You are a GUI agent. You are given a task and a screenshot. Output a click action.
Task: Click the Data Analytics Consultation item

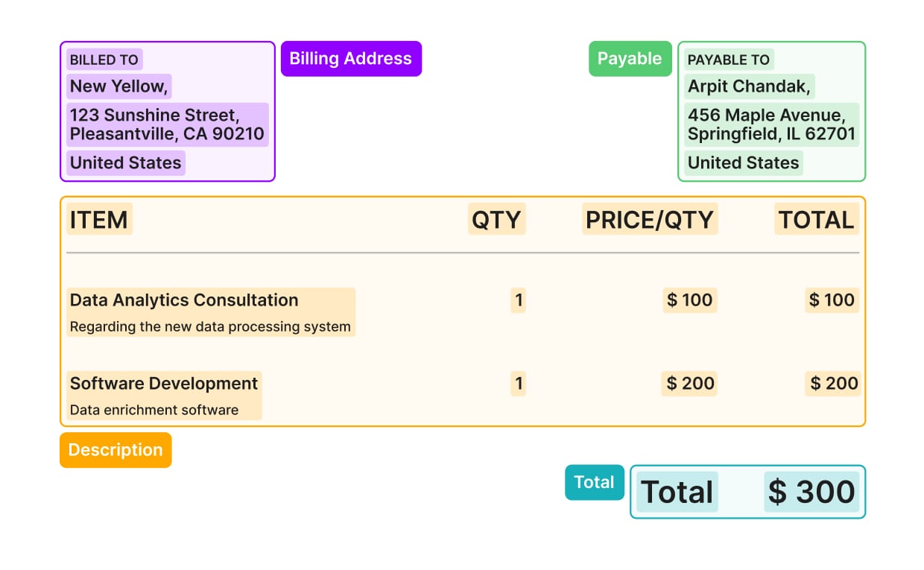[x=184, y=300]
